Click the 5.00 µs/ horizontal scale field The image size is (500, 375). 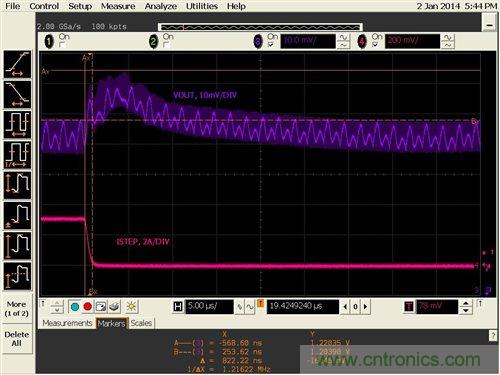coord(209,306)
